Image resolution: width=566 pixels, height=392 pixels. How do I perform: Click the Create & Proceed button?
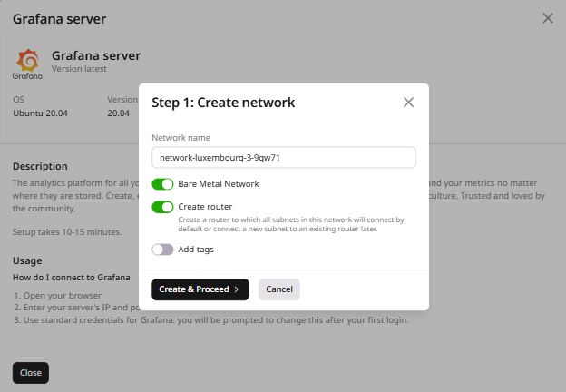200,289
